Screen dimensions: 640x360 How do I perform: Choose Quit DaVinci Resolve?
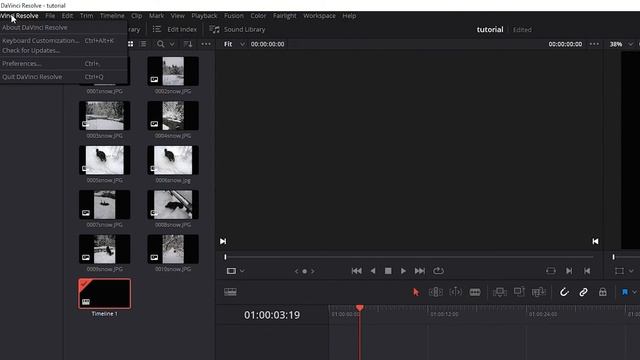pos(63,76)
